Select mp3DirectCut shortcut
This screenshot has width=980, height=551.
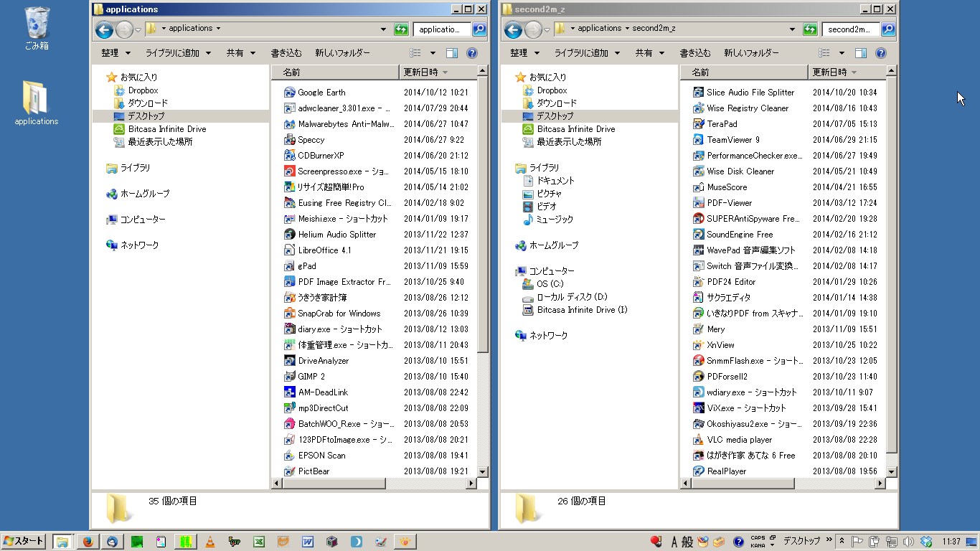coord(316,408)
